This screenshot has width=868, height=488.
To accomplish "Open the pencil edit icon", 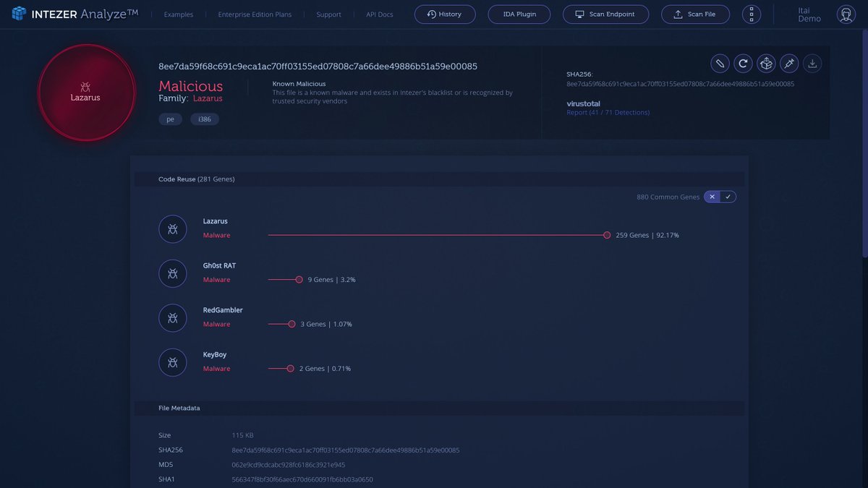I will [x=720, y=64].
